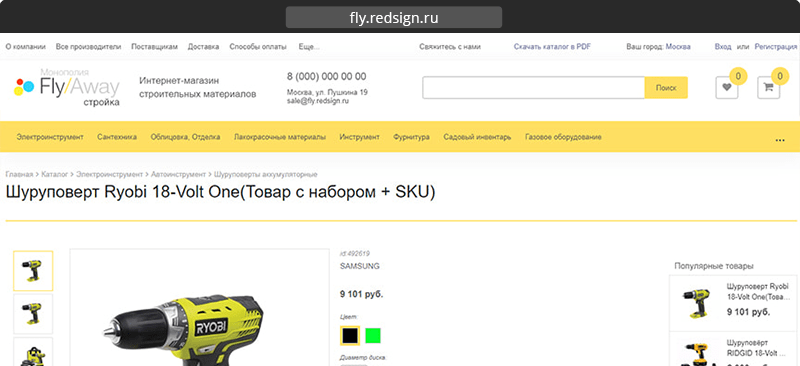
Task: Change city via Москва link
Action: tap(678, 46)
